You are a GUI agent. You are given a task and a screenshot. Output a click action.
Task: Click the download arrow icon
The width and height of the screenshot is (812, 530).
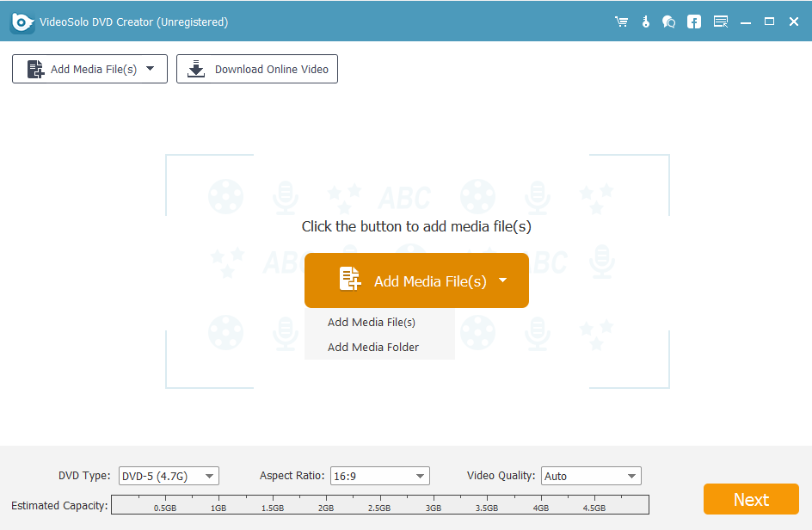tap(196, 69)
